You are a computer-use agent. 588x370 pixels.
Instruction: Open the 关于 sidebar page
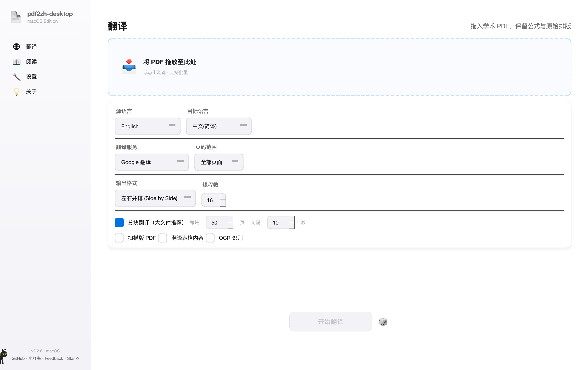pyautogui.click(x=46, y=92)
